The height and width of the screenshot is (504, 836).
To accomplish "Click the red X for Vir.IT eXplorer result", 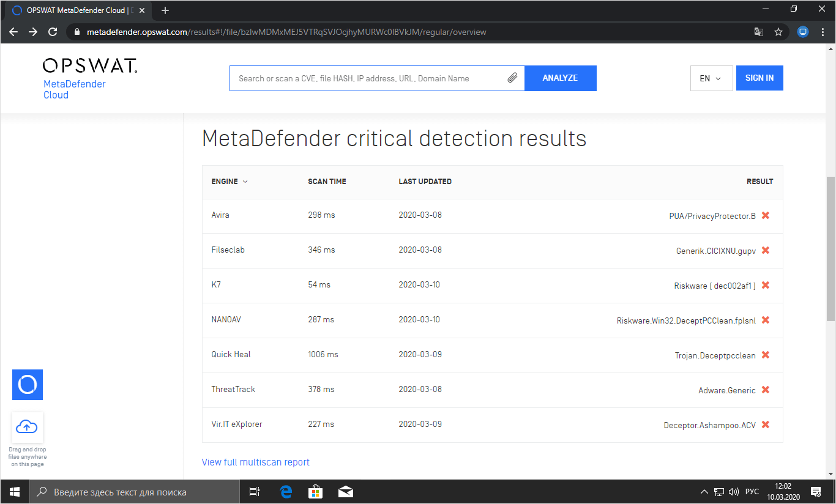I will 766,424.
